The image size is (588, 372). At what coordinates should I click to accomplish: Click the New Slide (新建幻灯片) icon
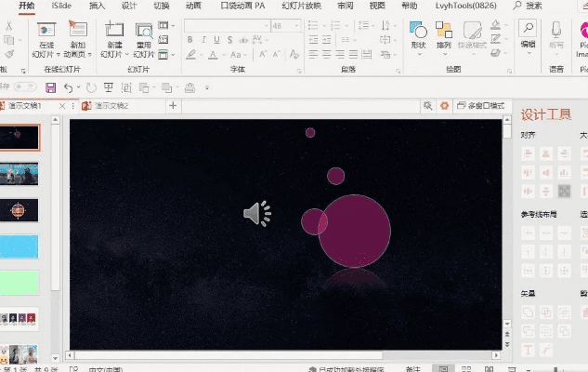[x=114, y=35]
